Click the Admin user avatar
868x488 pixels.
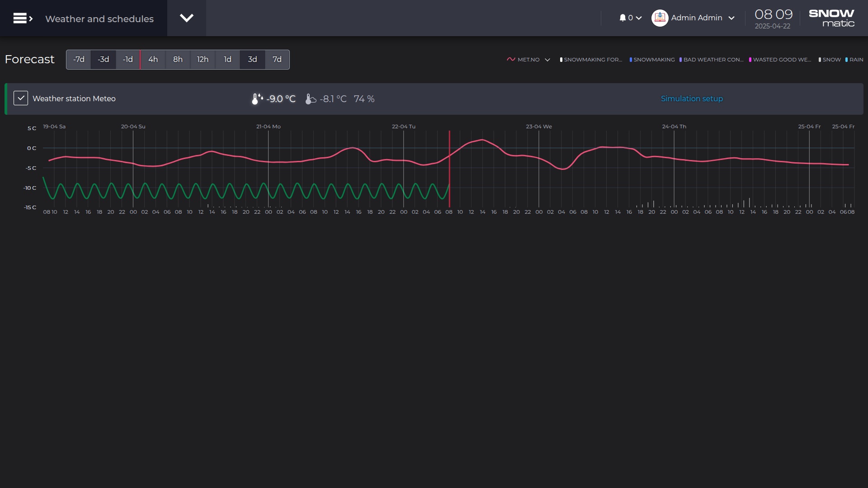click(x=660, y=18)
